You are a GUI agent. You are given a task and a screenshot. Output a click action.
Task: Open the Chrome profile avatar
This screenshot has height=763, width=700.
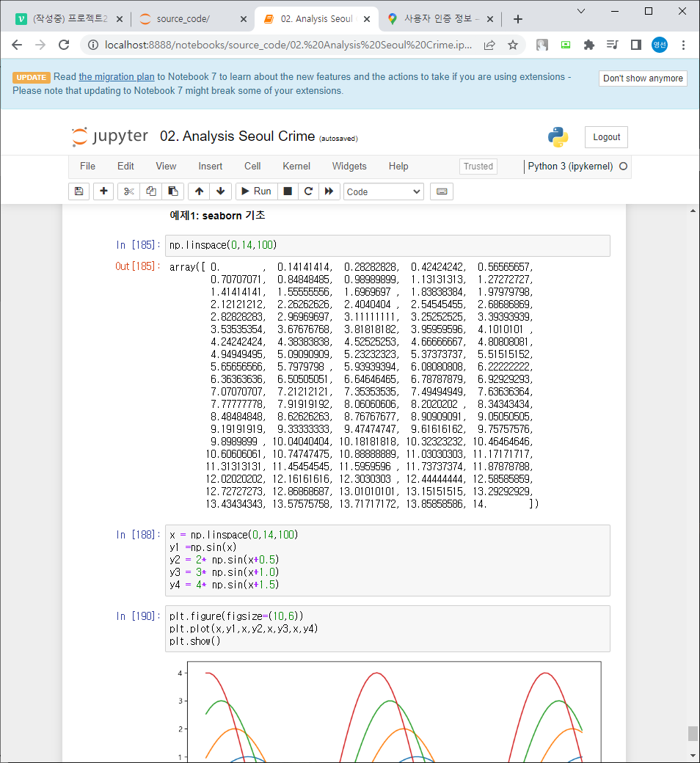tap(660, 45)
